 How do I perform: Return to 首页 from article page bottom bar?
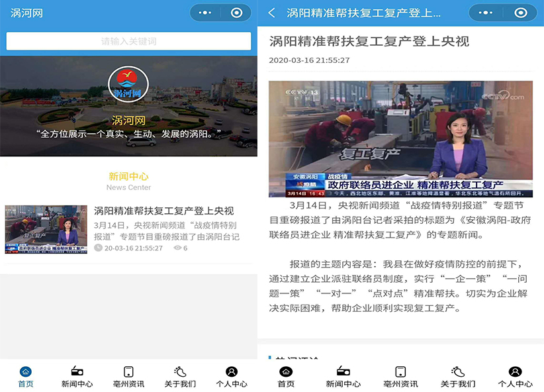[x=286, y=377]
